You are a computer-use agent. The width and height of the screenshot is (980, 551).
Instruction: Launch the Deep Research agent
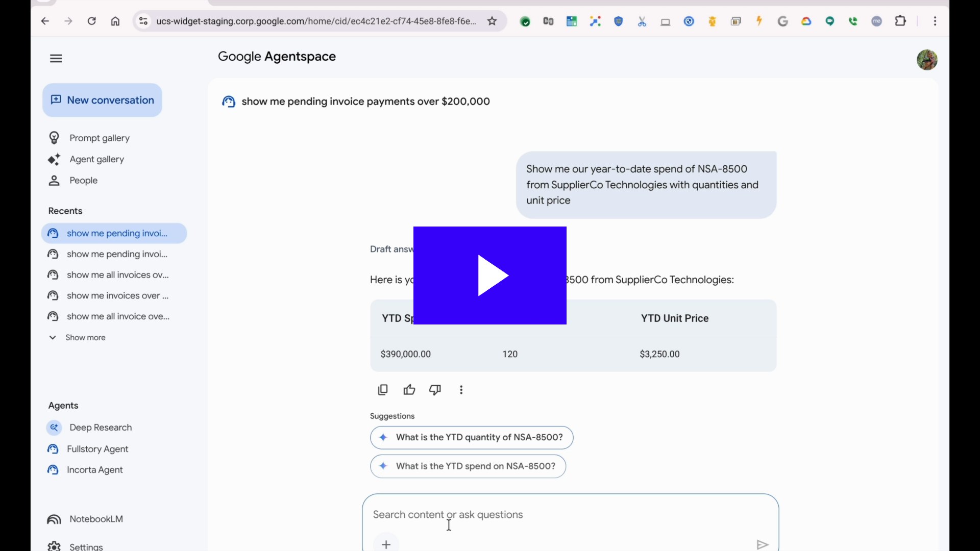[90, 428]
